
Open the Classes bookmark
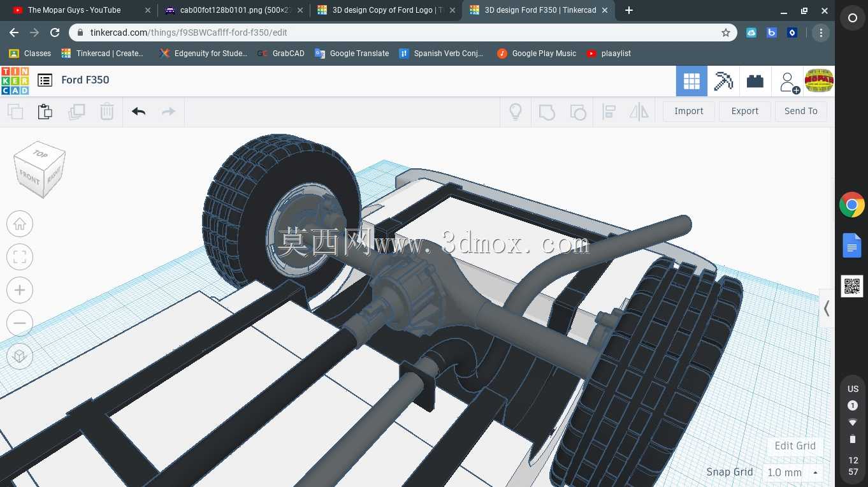tap(30, 54)
